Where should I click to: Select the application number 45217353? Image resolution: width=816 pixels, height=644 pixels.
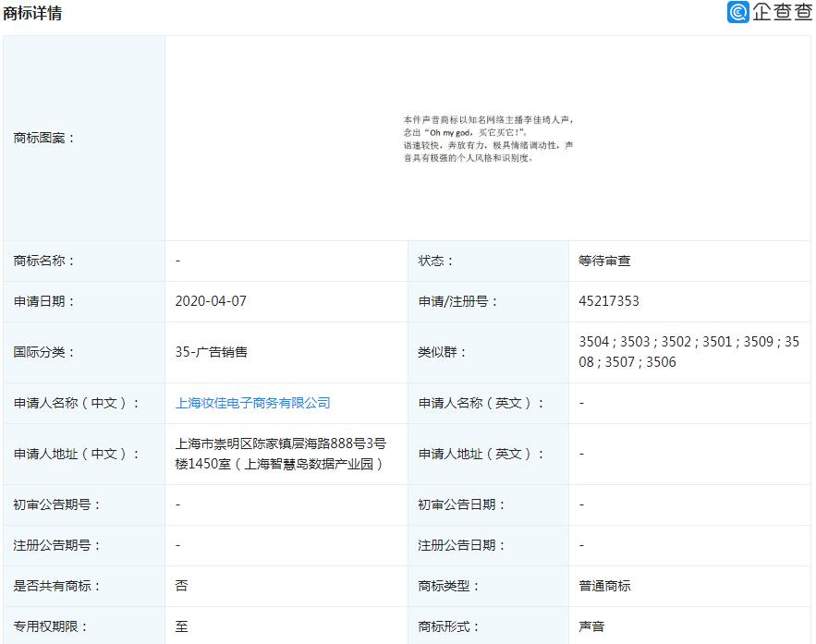tap(609, 301)
